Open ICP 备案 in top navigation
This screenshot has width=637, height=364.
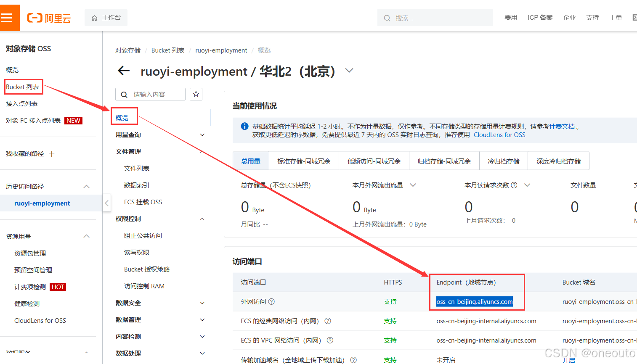coord(540,18)
